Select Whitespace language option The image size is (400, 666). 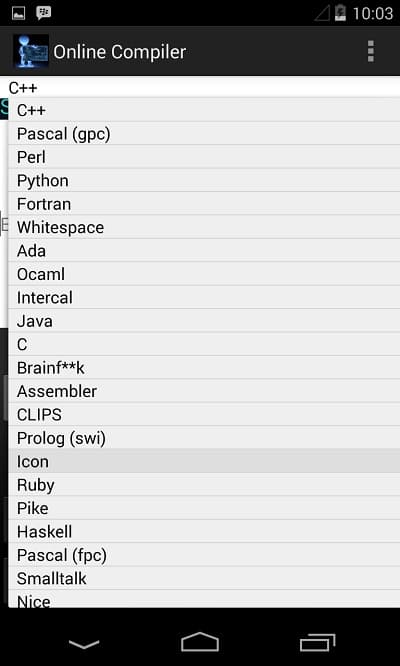[x=204, y=227]
